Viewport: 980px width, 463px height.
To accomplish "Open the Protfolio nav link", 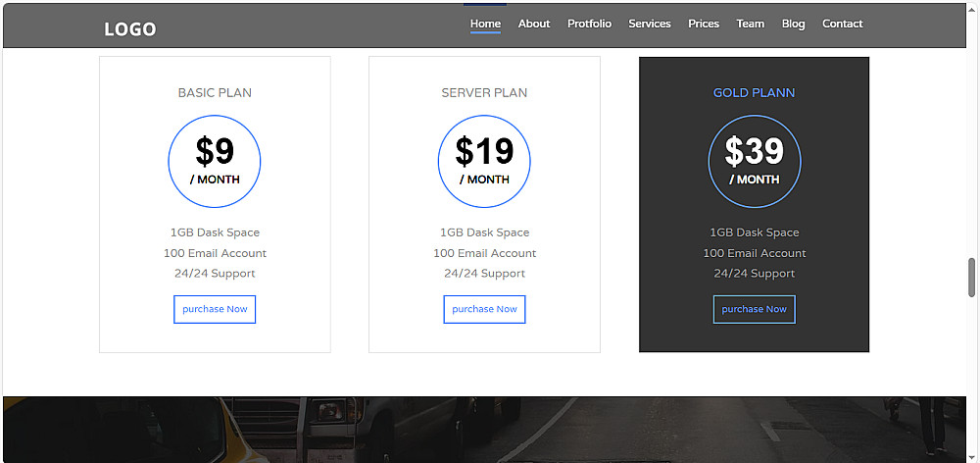I will pos(589,24).
